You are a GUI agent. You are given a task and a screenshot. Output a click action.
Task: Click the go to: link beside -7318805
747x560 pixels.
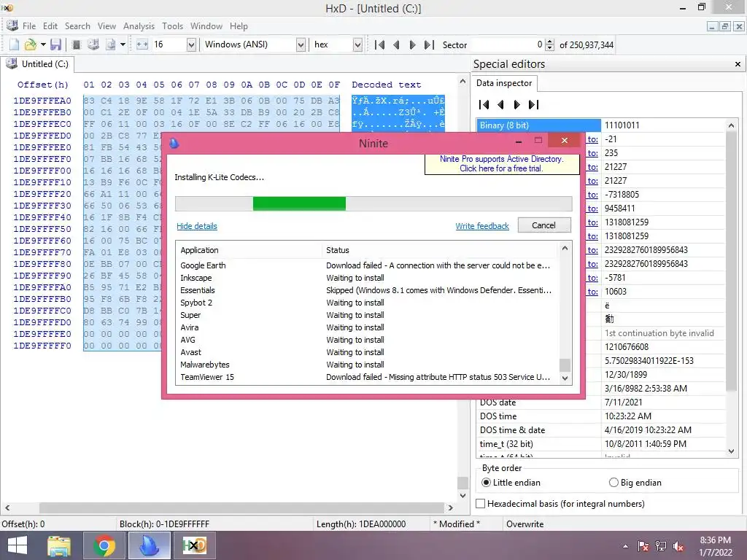coord(592,195)
